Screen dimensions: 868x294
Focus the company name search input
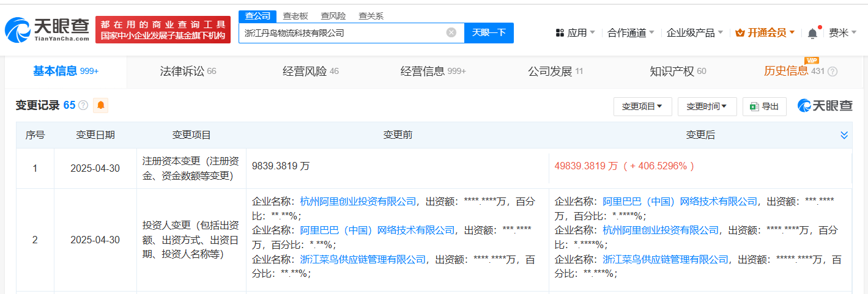343,33
